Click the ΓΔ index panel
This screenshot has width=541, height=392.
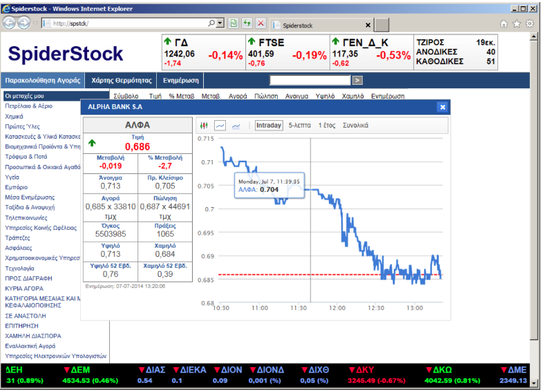(x=204, y=52)
